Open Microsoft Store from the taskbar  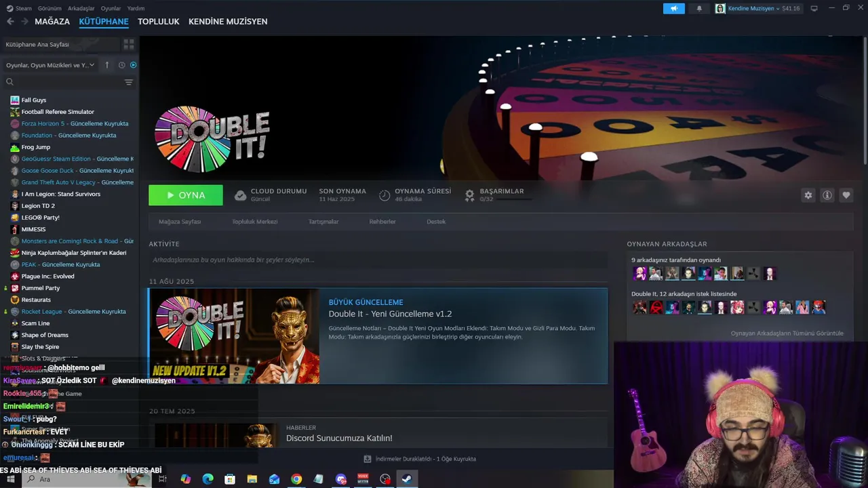coord(230,479)
